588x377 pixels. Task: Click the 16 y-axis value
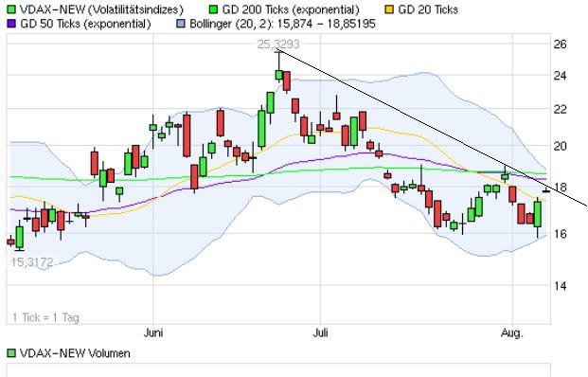561,234
